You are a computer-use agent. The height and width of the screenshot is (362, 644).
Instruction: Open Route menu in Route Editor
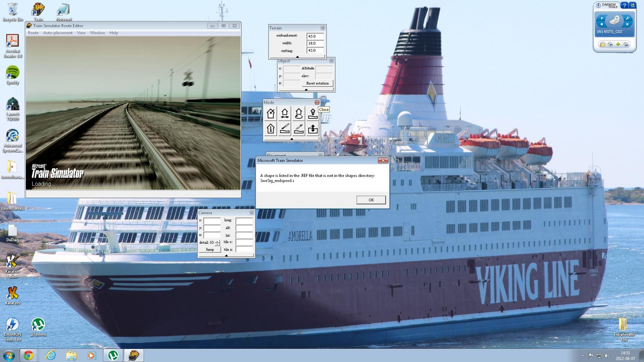[x=33, y=33]
